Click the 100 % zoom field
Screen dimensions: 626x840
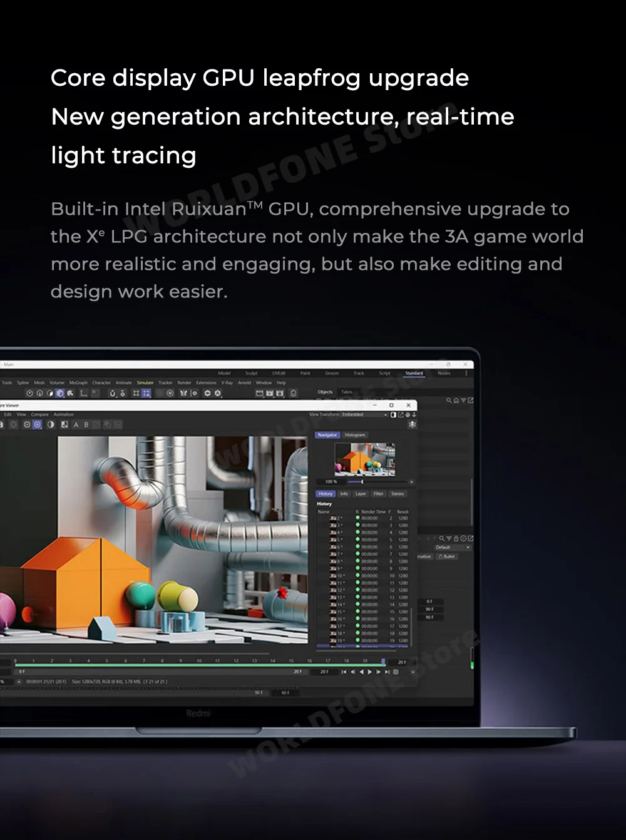(332, 481)
